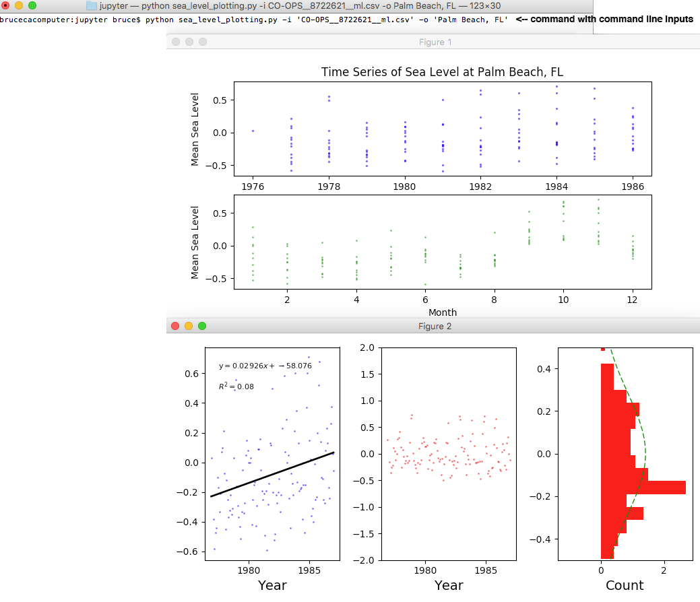Select the Time Series plot title
This screenshot has height=602, width=700.
point(442,72)
